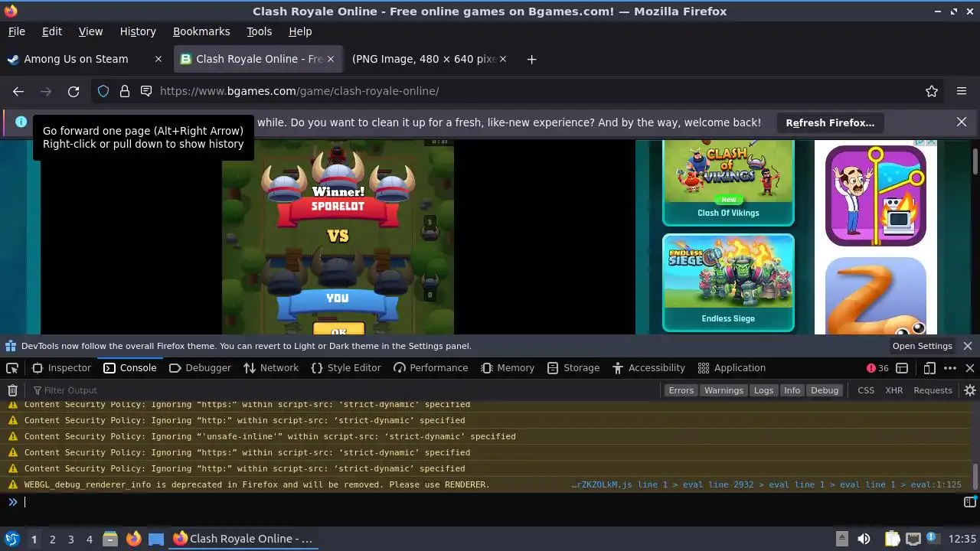Click the Refresh Firefox button

tap(830, 122)
